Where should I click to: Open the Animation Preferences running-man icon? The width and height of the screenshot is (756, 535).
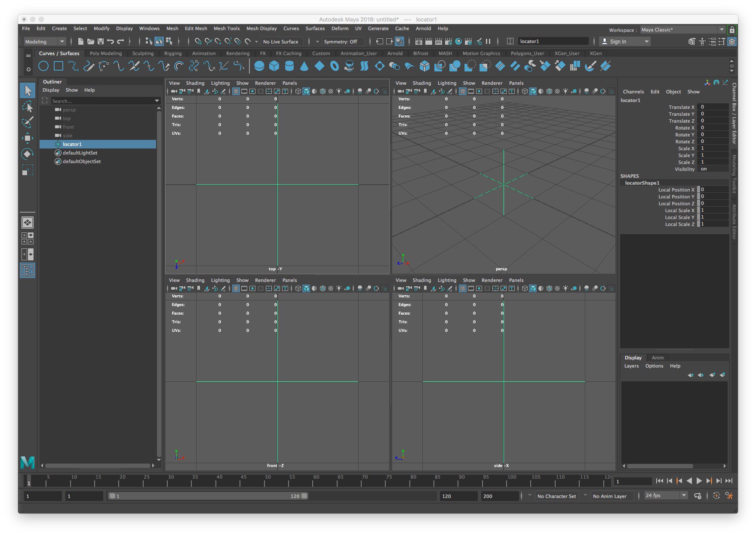point(729,496)
